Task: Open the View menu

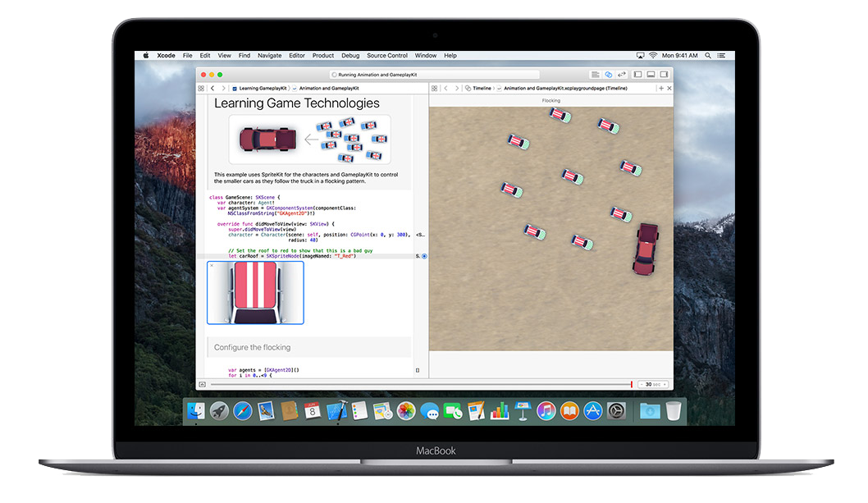Action: tap(224, 56)
